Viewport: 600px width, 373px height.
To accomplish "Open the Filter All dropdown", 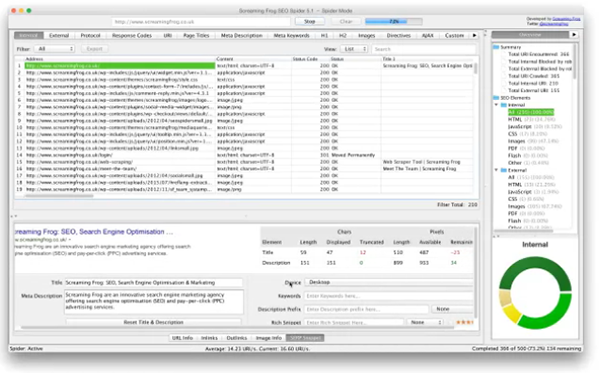I will click(54, 49).
